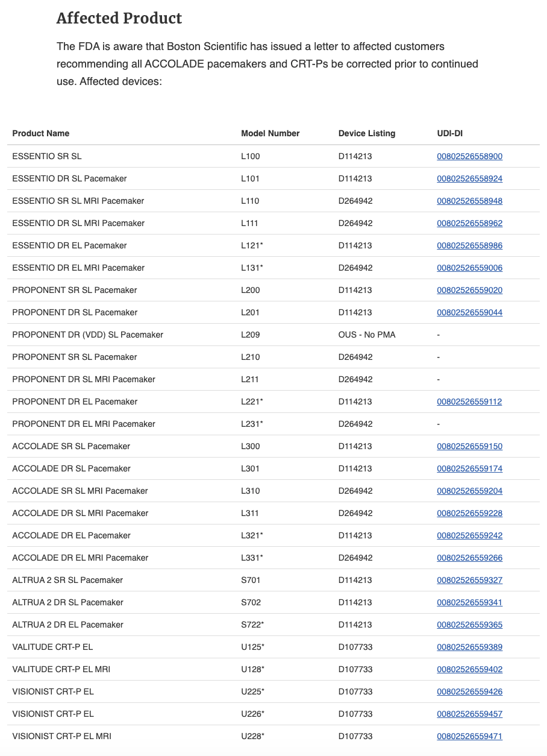The width and height of the screenshot is (547, 756).
Task: Open UDI-DI link 00802526559341
Action: 469,602
